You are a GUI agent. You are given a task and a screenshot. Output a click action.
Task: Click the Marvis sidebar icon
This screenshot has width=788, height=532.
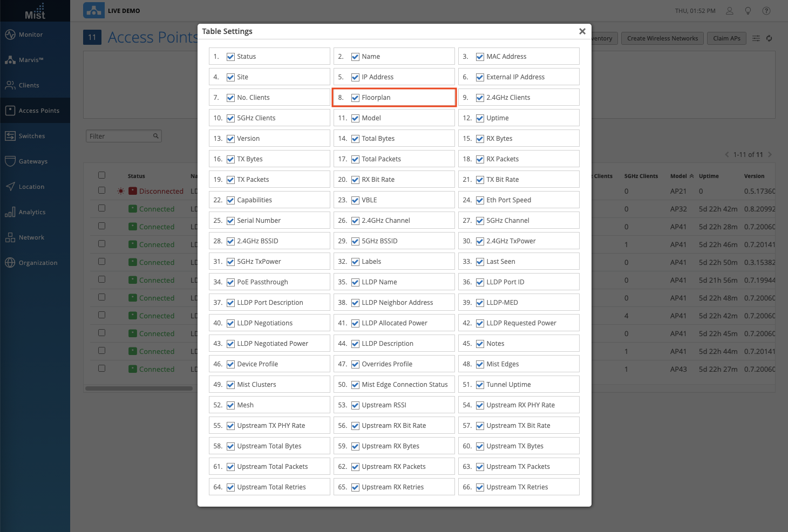click(10, 60)
